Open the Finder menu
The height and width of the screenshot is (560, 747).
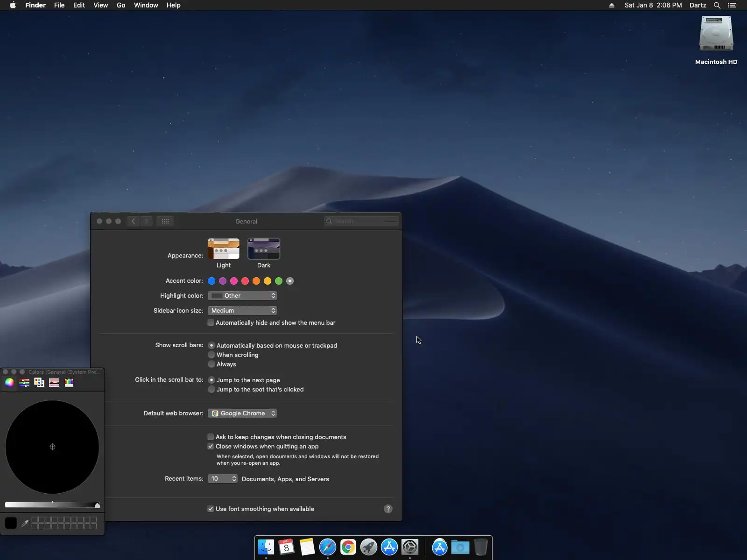tap(35, 5)
